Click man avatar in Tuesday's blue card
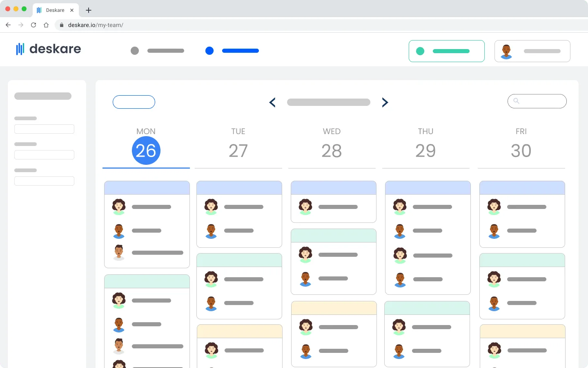Viewport: 588px width, 368px height. pyautogui.click(x=211, y=231)
